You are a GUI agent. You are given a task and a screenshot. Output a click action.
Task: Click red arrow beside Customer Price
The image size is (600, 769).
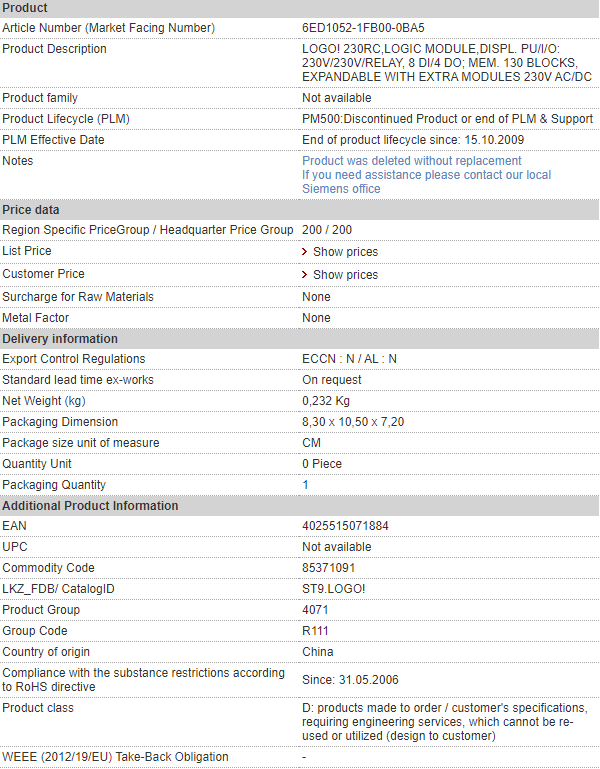pos(305,275)
